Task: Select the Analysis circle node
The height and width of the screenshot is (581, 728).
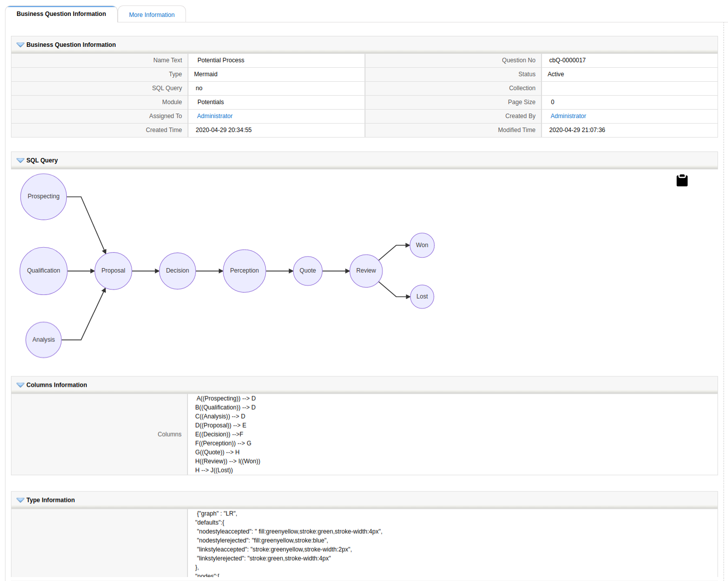Action: [x=43, y=340]
